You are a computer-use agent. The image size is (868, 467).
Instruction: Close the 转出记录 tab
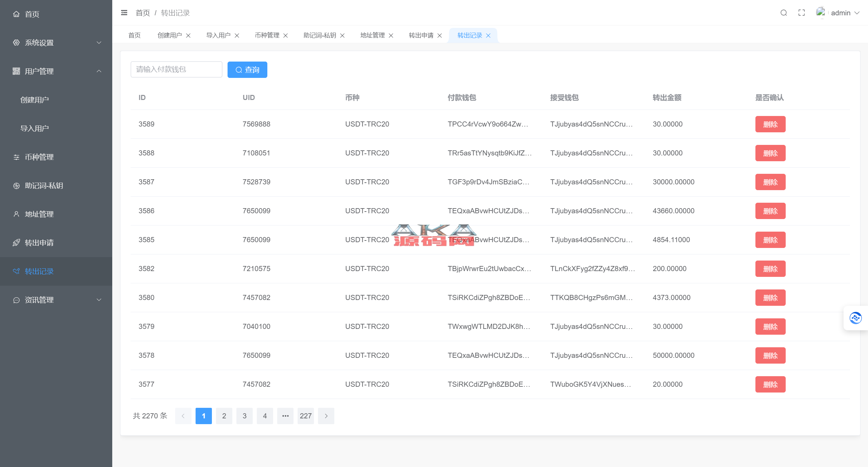click(488, 35)
